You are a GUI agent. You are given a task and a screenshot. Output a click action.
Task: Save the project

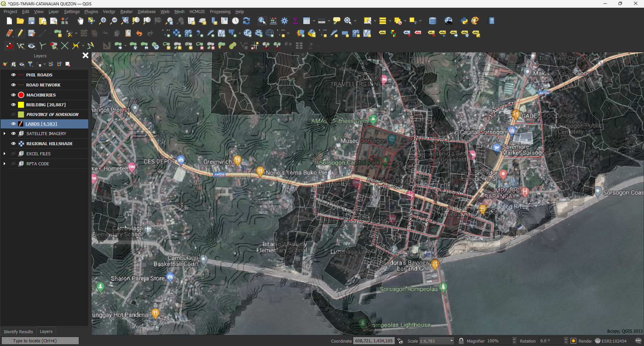click(31, 21)
